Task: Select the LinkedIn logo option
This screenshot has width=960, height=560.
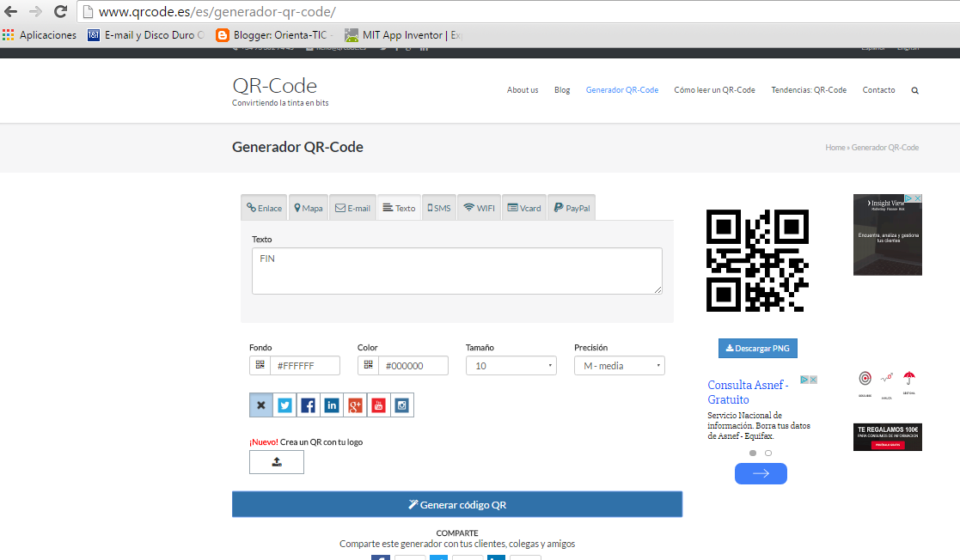Action: point(331,405)
